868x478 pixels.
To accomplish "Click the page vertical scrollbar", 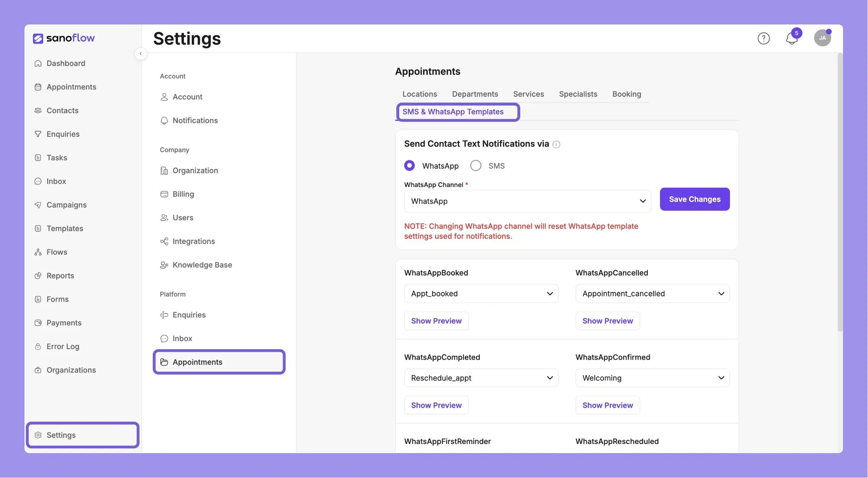I will click(x=840, y=192).
